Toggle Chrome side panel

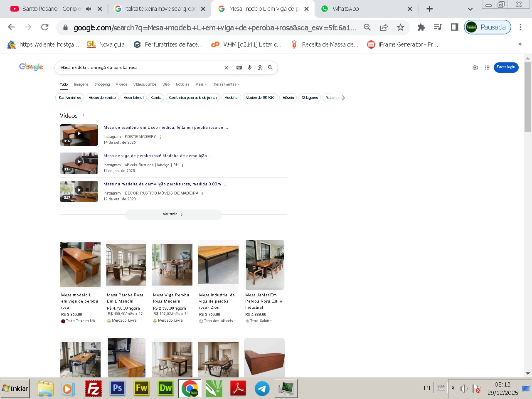(454, 27)
